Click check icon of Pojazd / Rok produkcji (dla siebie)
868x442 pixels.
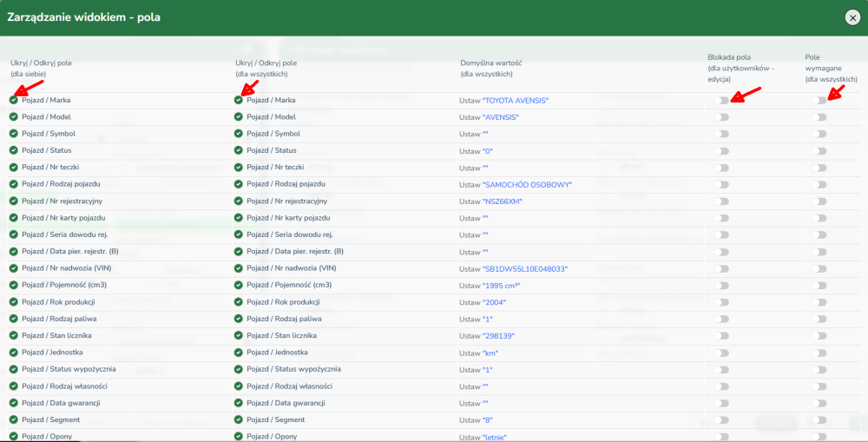coord(13,302)
